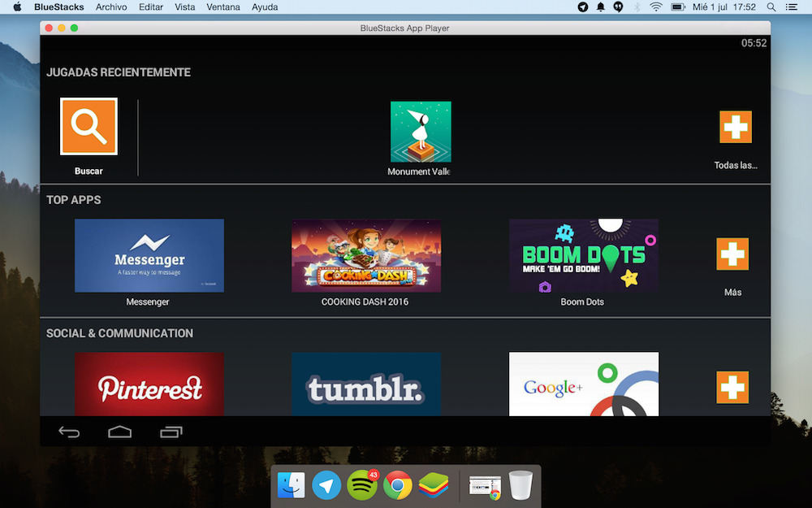Viewport: 812px width, 508px height.
Task: Select the Messenger app banner
Action: click(x=149, y=255)
